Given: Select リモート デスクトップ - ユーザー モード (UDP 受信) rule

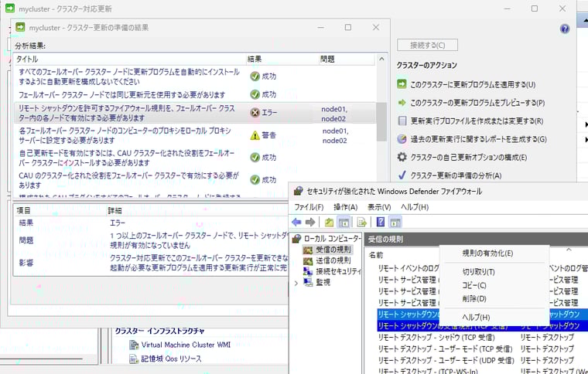Looking at the screenshot, I should pos(446,360).
